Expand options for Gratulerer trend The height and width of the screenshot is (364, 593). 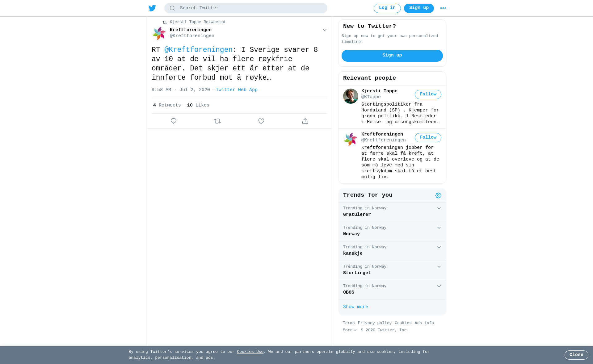pyautogui.click(x=439, y=208)
